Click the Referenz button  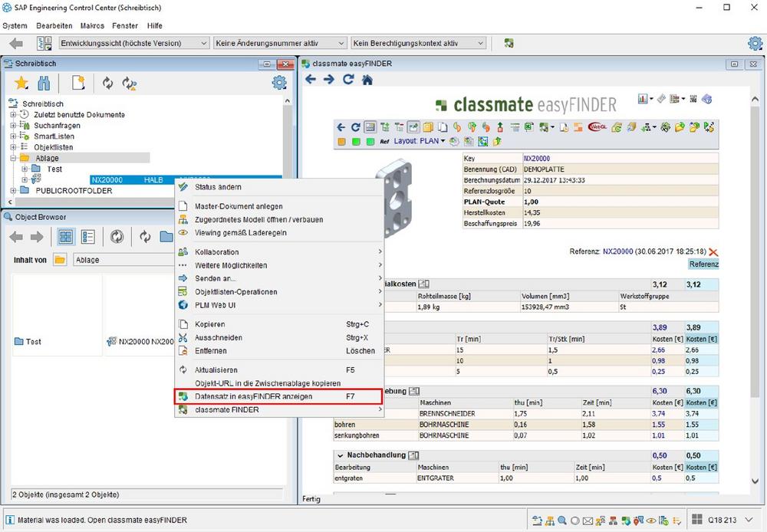tap(703, 264)
